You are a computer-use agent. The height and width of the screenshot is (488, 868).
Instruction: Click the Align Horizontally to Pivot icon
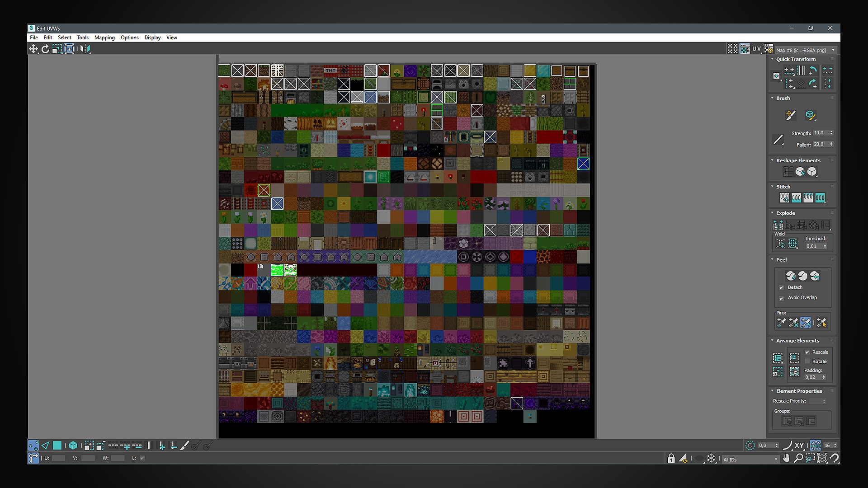point(789,70)
